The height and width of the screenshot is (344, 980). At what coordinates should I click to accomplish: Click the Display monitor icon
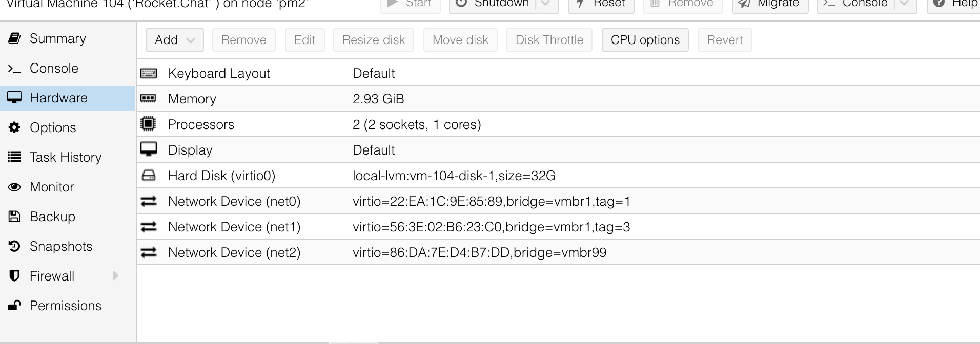coord(149,149)
